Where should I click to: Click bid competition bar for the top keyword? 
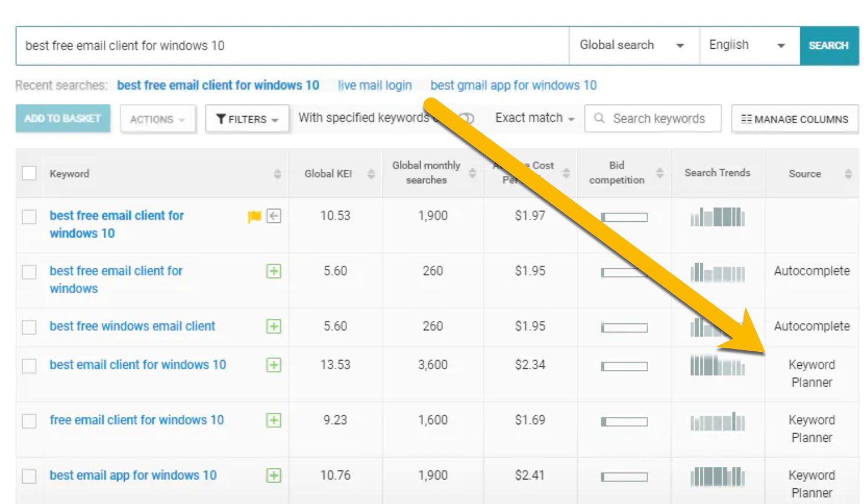pos(624,218)
